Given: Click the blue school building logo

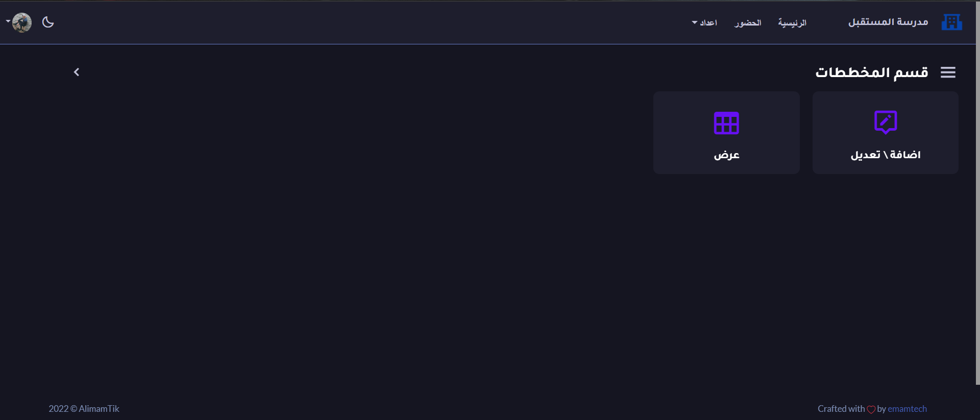Looking at the screenshot, I should [x=951, y=22].
